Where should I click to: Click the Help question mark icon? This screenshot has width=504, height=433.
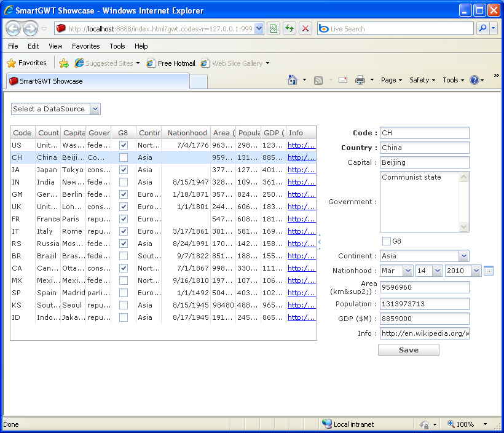[x=474, y=80]
